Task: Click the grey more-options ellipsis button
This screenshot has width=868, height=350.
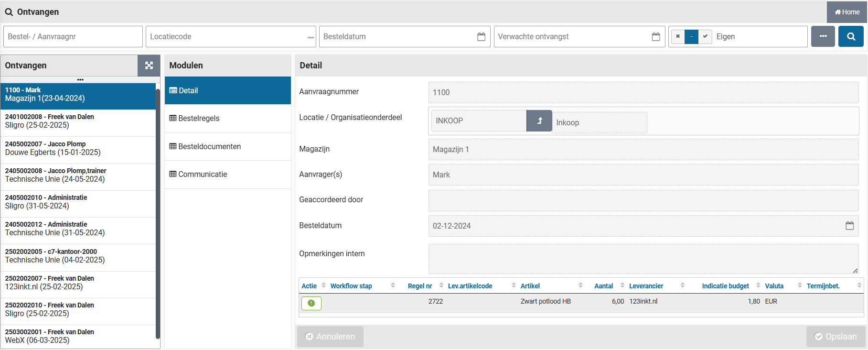Action: (823, 36)
